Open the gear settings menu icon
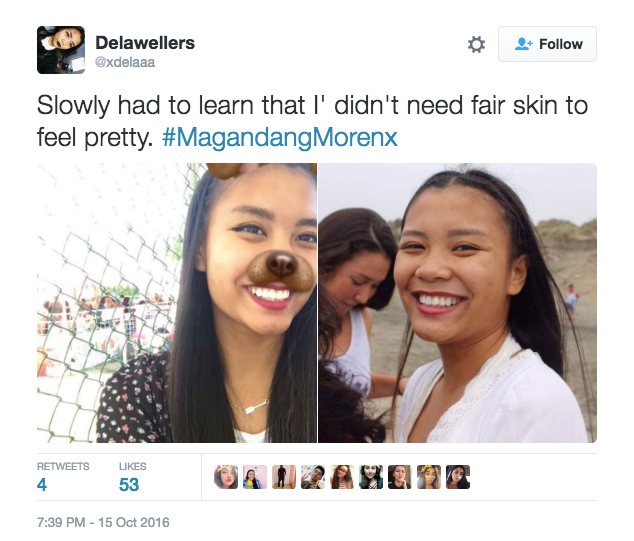Viewport: 634px width, 541px height. tap(476, 44)
